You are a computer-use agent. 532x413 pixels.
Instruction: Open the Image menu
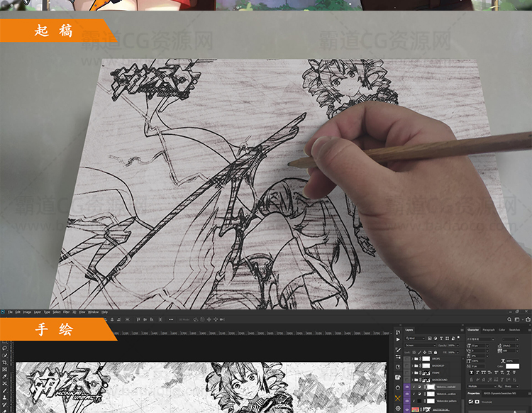(x=27, y=312)
